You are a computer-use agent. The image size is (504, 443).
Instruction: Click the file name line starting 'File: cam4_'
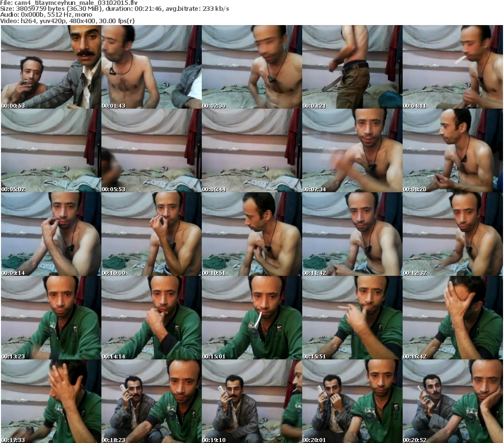click(x=69, y=2)
